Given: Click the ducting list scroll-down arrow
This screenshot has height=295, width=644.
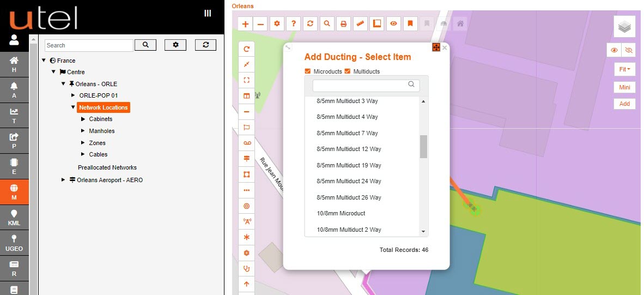Looking at the screenshot, I should (x=423, y=232).
